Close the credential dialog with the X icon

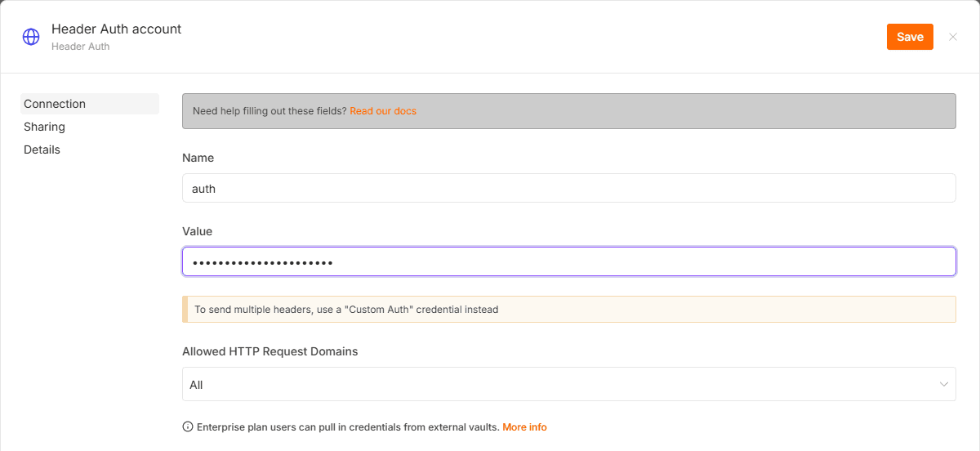click(x=953, y=37)
